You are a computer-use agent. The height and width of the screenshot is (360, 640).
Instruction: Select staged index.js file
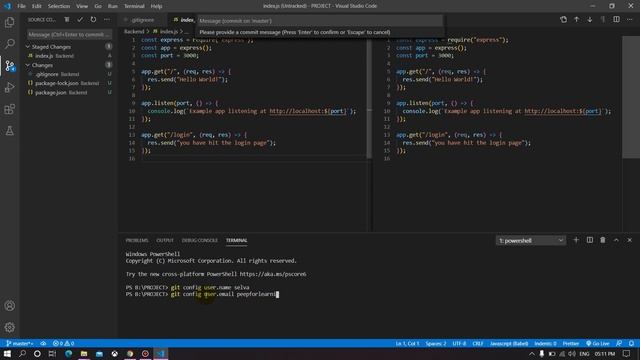pyautogui.click(x=69, y=56)
